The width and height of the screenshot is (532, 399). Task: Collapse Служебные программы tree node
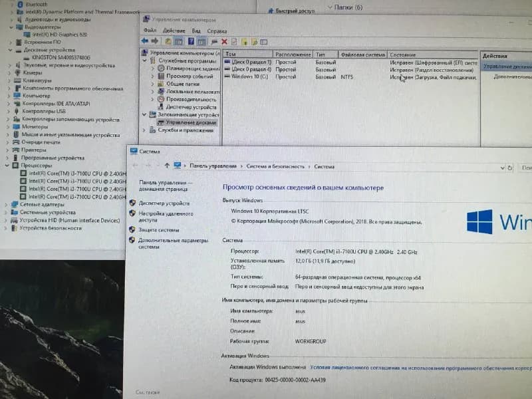click(x=145, y=61)
